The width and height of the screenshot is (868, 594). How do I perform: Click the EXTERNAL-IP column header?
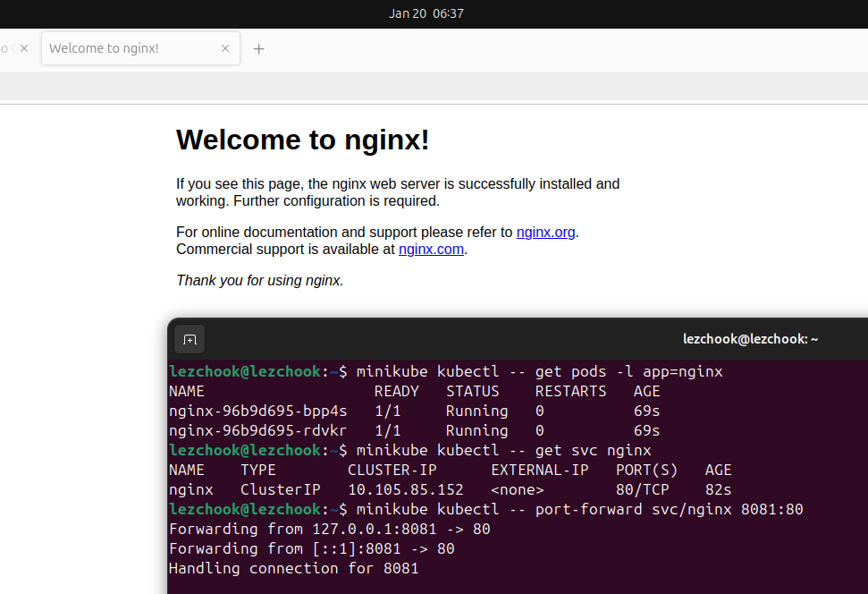[x=540, y=470]
